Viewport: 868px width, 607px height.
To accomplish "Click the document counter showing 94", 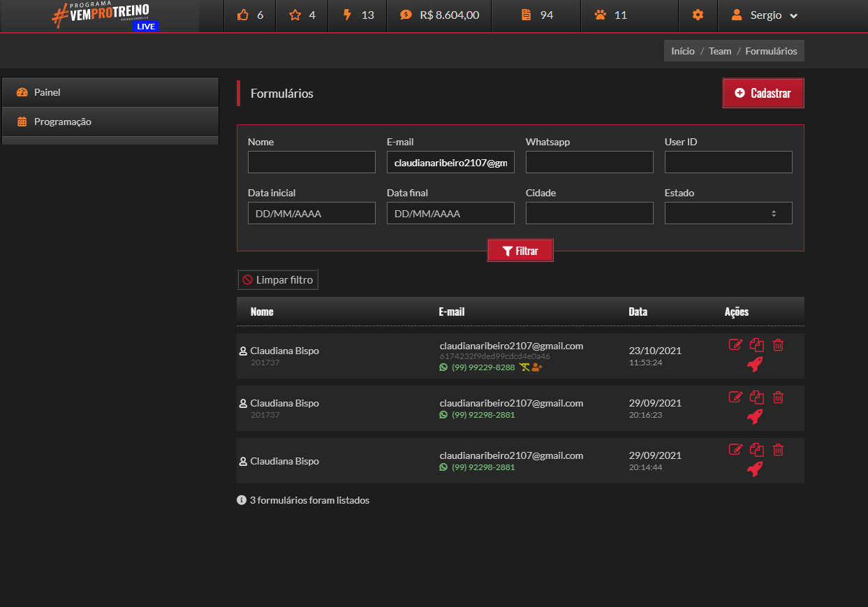I will [x=537, y=15].
